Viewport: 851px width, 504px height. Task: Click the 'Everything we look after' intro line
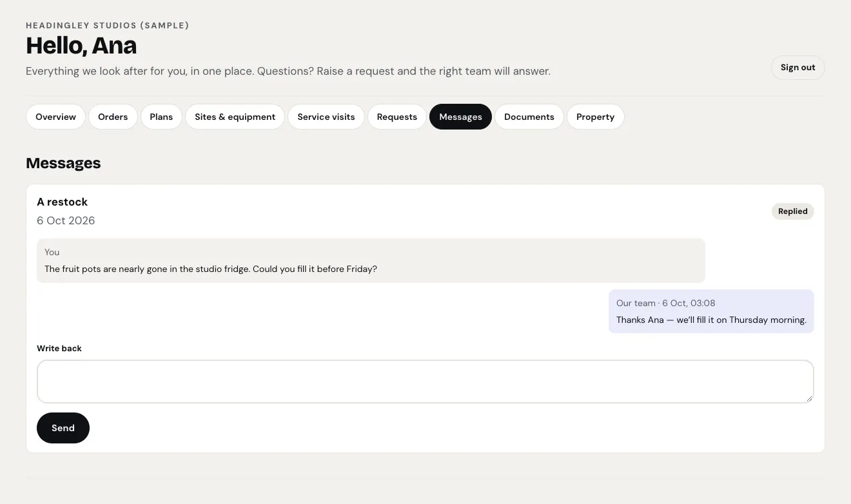[x=288, y=71]
